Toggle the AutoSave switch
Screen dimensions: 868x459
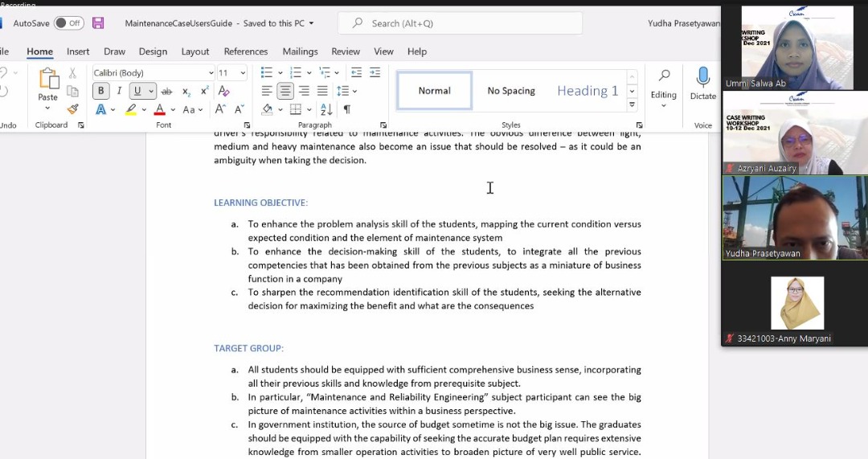pyautogui.click(x=68, y=23)
